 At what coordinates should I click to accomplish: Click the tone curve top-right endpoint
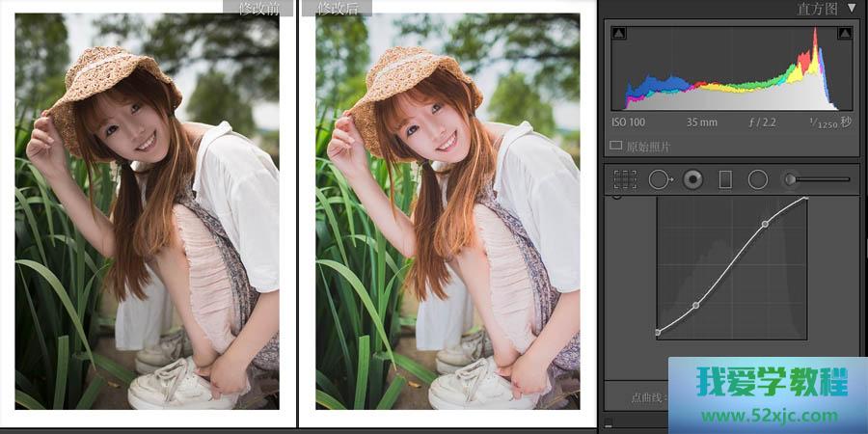click(806, 200)
